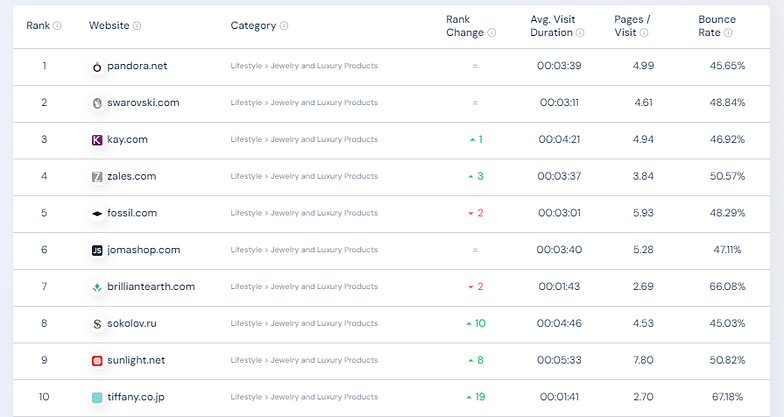Open the fossil.com website link
The image size is (784, 417).
(x=132, y=213)
